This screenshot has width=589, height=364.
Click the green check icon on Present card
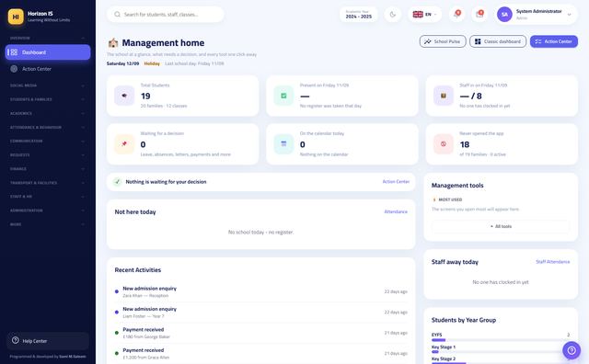click(x=283, y=96)
